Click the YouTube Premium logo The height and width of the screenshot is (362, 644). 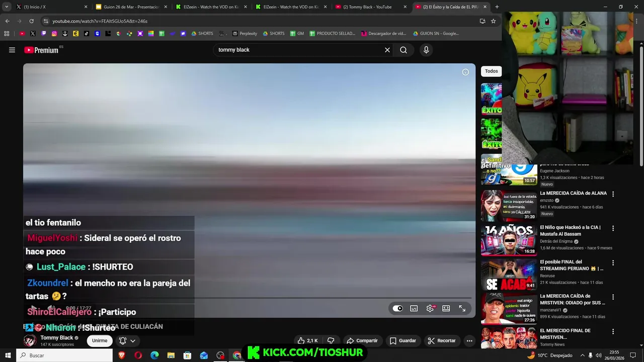coord(41,50)
